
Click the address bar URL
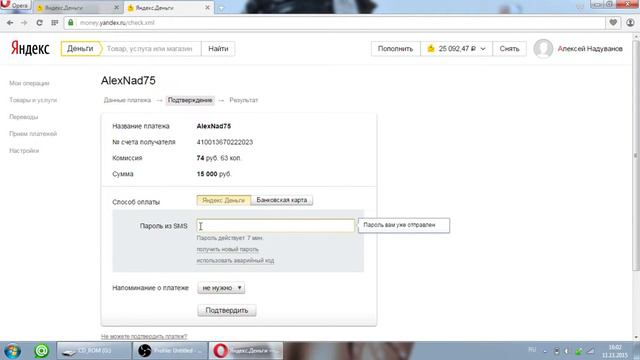[x=117, y=23]
